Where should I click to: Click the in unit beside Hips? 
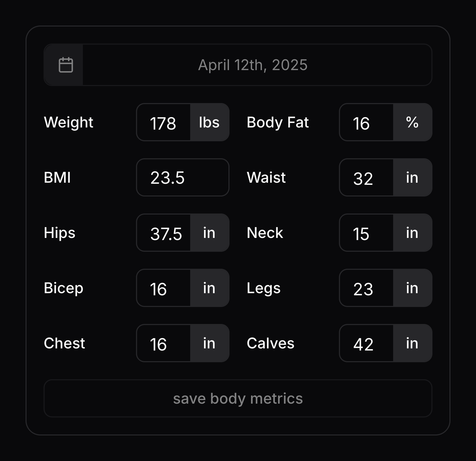(x=209, y=233)
